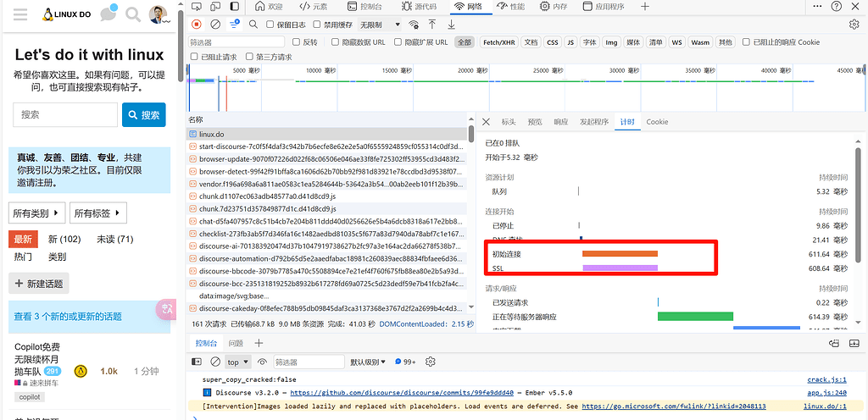Image resolution: width=868 pixels, height=420 pixels.
Task: Clear console icon in drawer
Action: pos(215,362)
